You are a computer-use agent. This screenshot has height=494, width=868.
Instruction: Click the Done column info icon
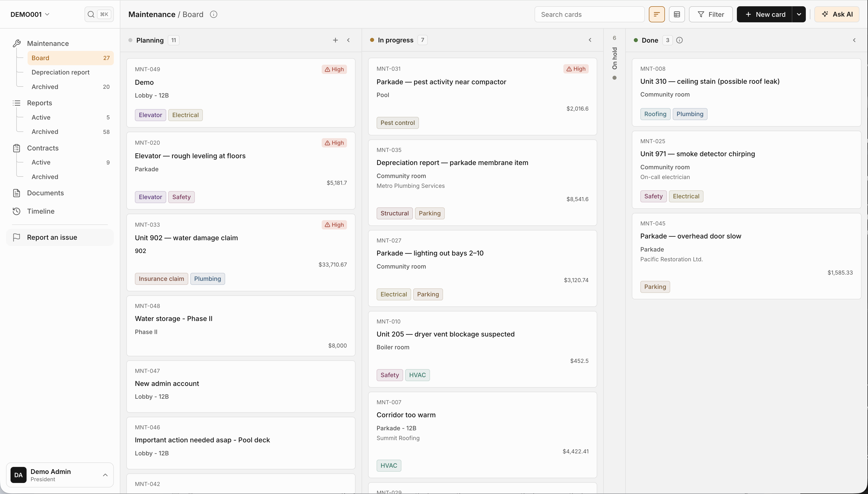point(679,40)
